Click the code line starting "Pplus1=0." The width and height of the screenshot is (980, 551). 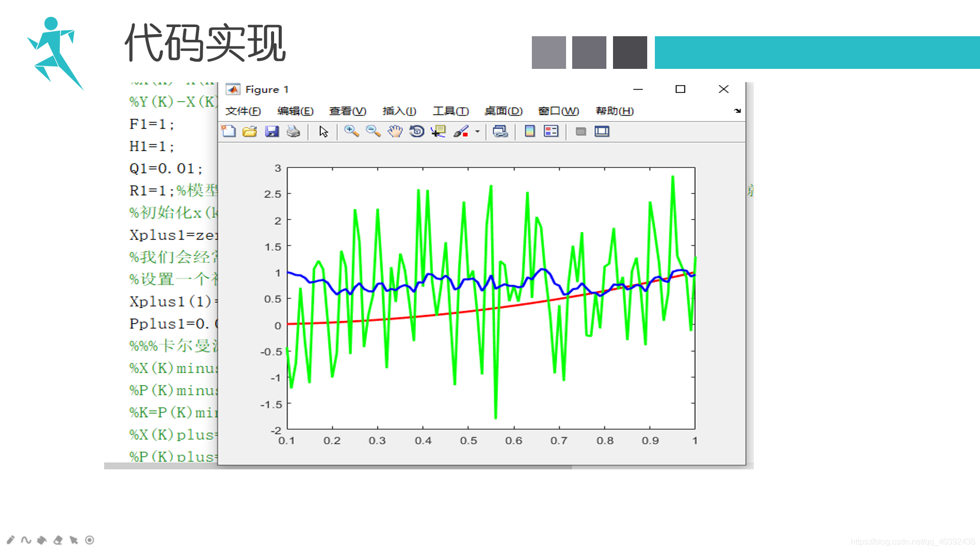click(x=174, y=323)
